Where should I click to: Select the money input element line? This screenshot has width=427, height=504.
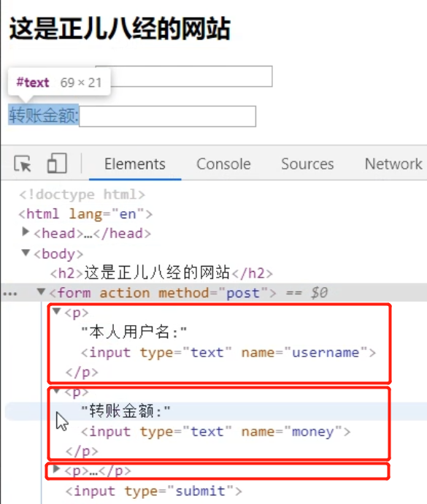tap(215, 432)
